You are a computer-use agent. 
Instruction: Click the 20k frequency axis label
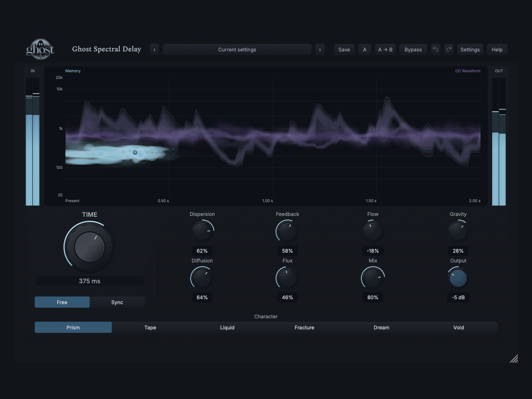click(59, 78)
